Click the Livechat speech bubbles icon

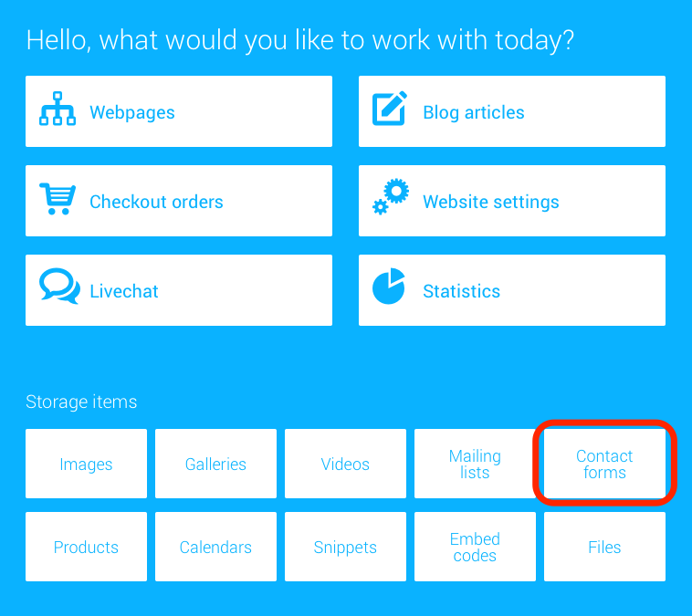tap(59, 286)
